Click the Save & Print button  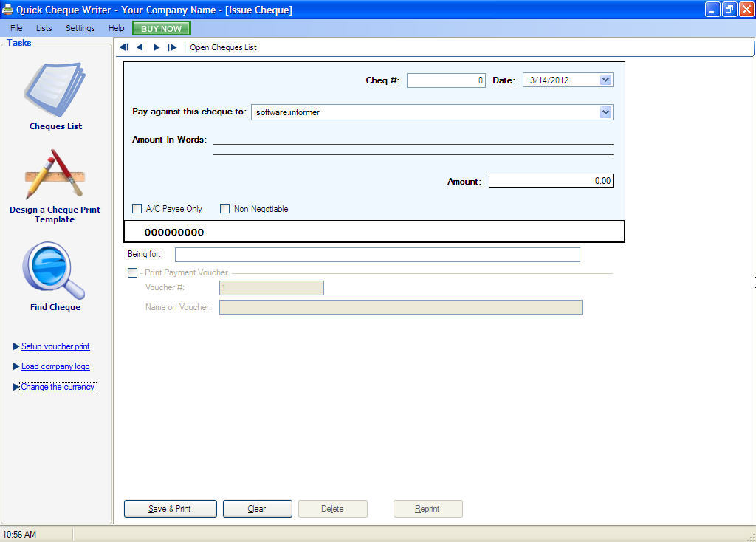[x=170, y=508]
